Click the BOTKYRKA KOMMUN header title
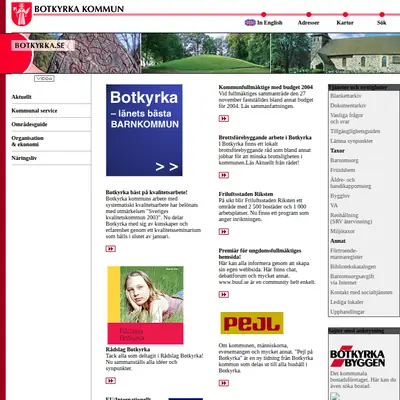The height and width of the screenshot is (400, 400). point(79,9)
